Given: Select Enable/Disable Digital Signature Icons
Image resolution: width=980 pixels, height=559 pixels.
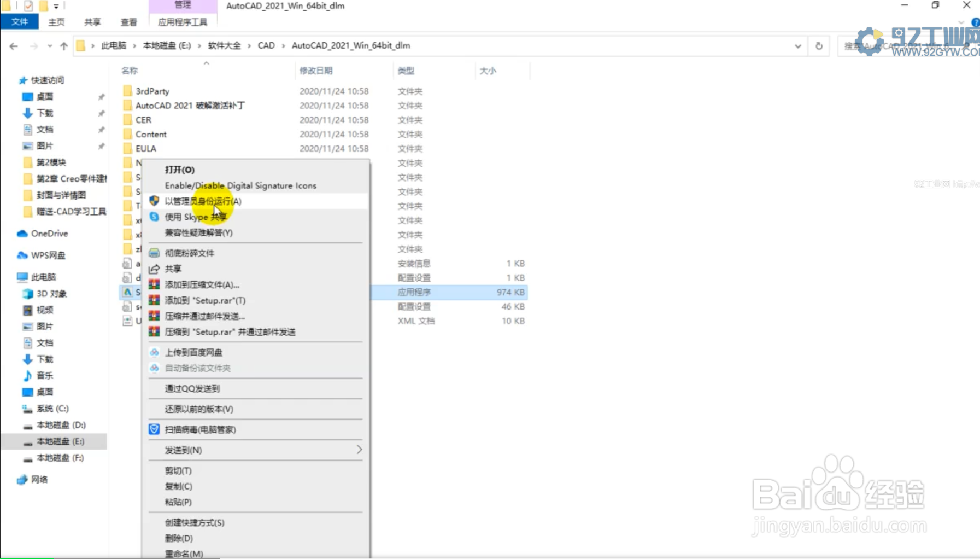Looking at the screenshot, I should [x=240, y=185].
